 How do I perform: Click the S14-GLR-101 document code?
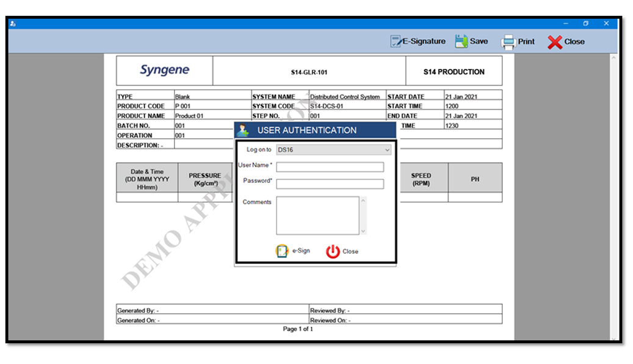coord(309,72)
